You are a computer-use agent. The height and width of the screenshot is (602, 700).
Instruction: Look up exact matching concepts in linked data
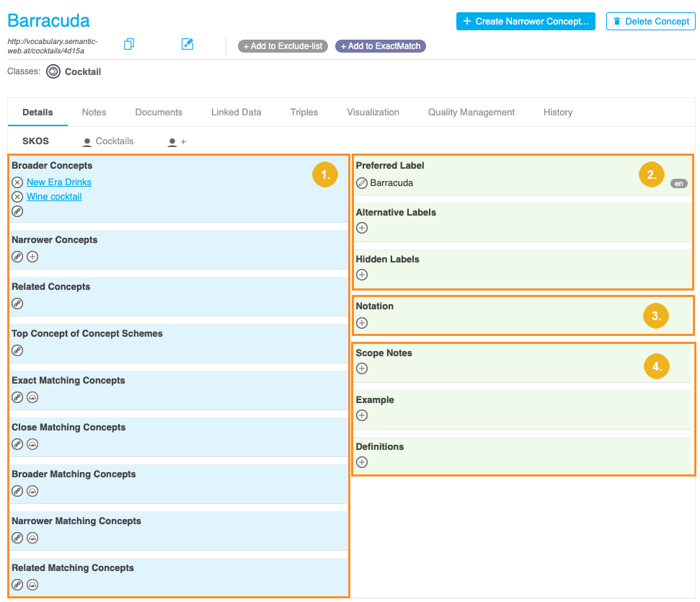click(x=32, y=397)
